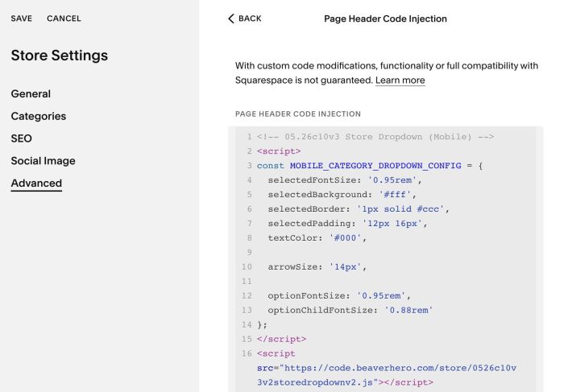
Task: Open the Social Image tab
Action: 44,161
